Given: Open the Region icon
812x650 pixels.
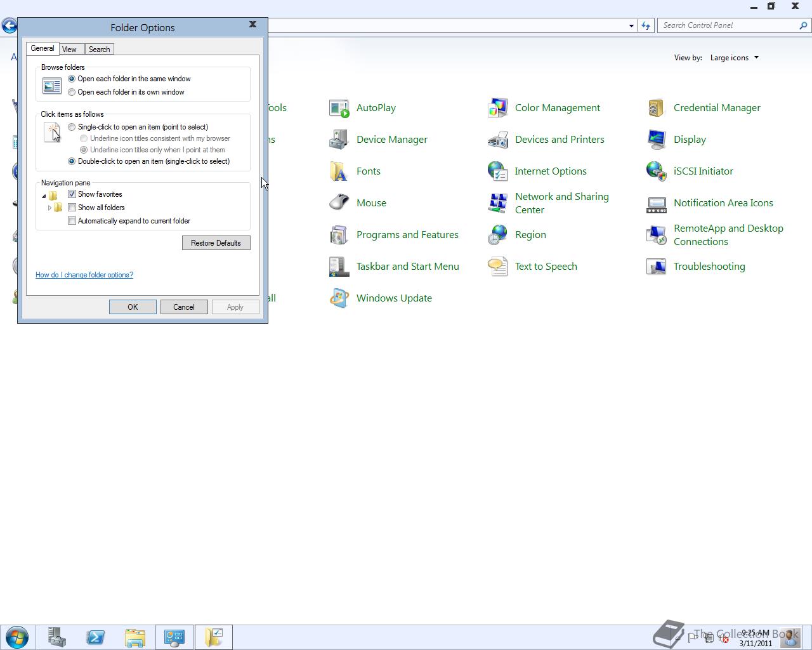Looking at the screenshot, I should point(498,235).
